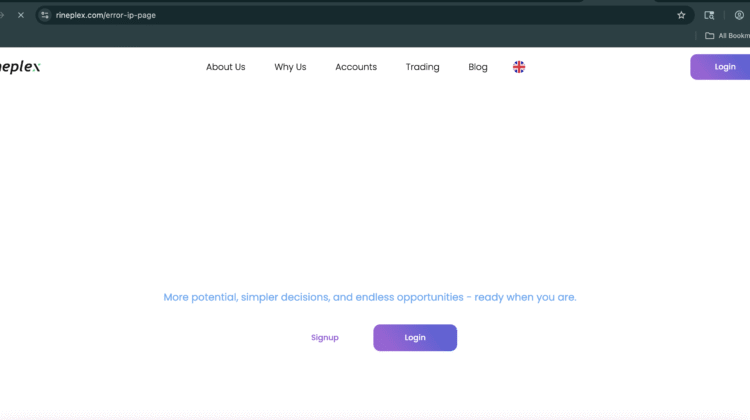Stop loading the page with the X button
The image size is (750, 420).
point(20,15)
